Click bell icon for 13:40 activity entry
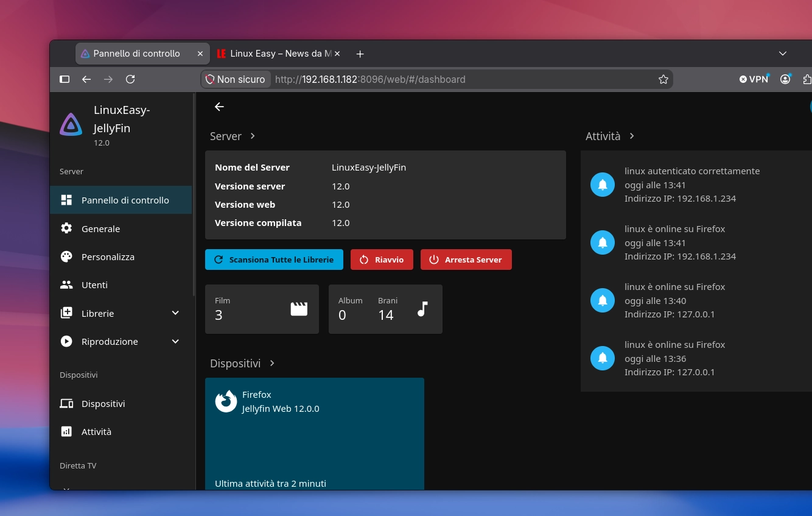Viewport: 812px width, 516px height. pos(603,300)
